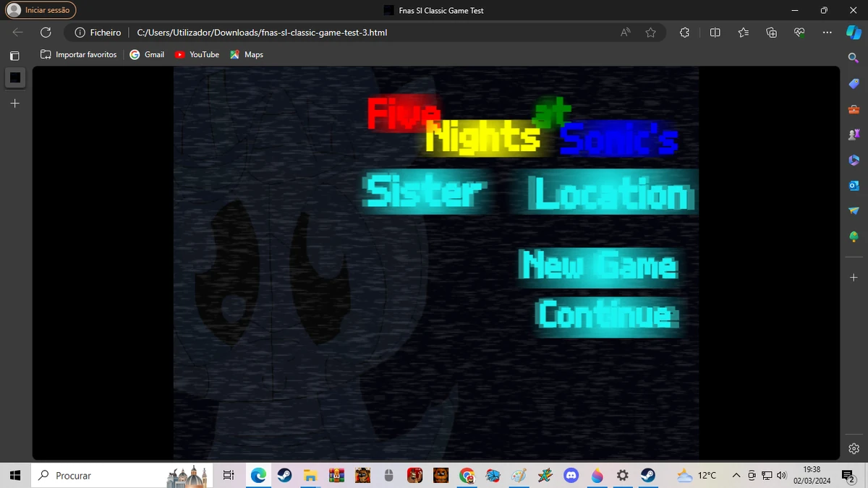Click Continue to resume the game
The height and width of the screenshot is (488, 868).
pos(605,316)
